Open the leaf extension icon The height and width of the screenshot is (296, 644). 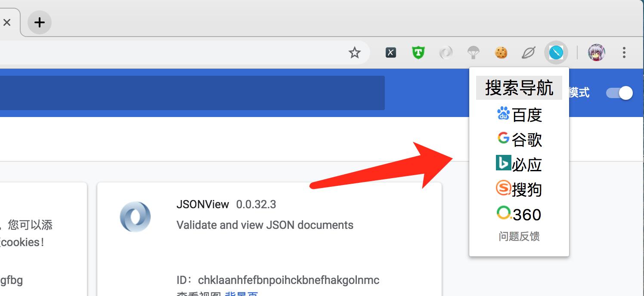point(528,53)
